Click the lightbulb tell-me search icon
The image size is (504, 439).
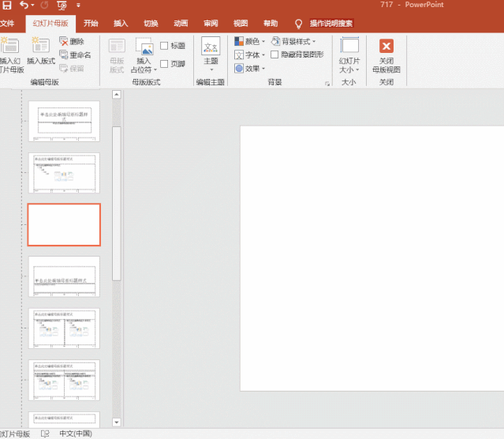(x=298, y=24)
